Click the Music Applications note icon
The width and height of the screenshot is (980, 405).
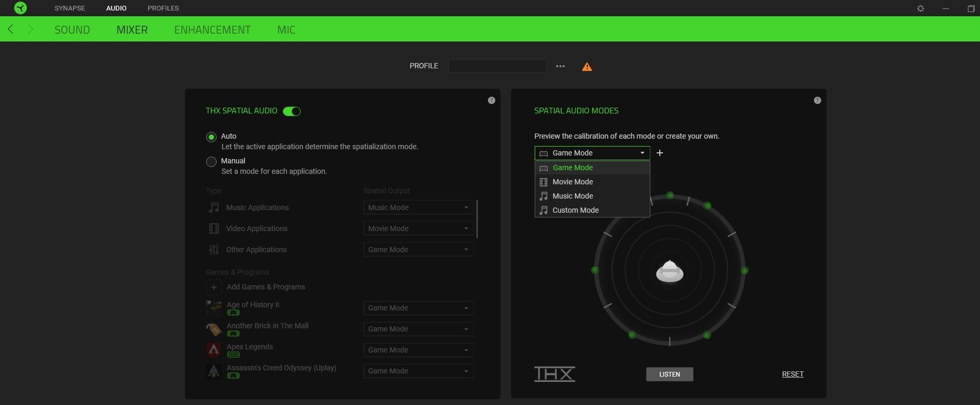(213, 207)
